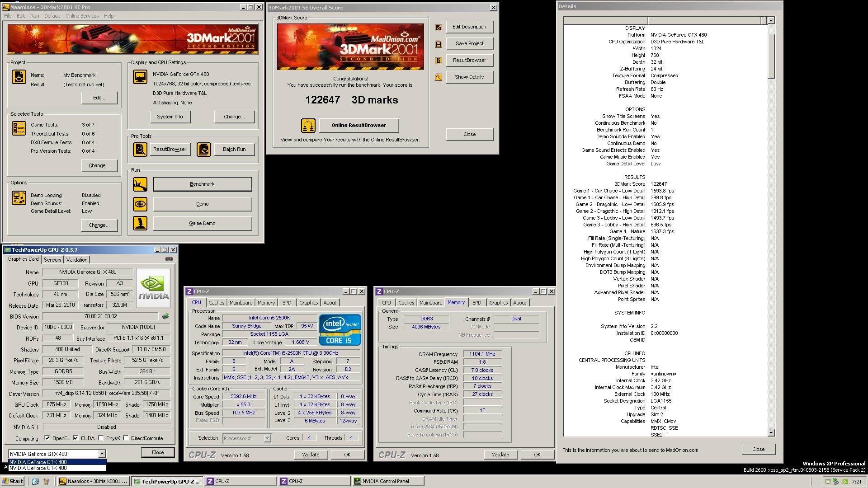Click the GPU-Z screenshot camera icon

point(169,259)
